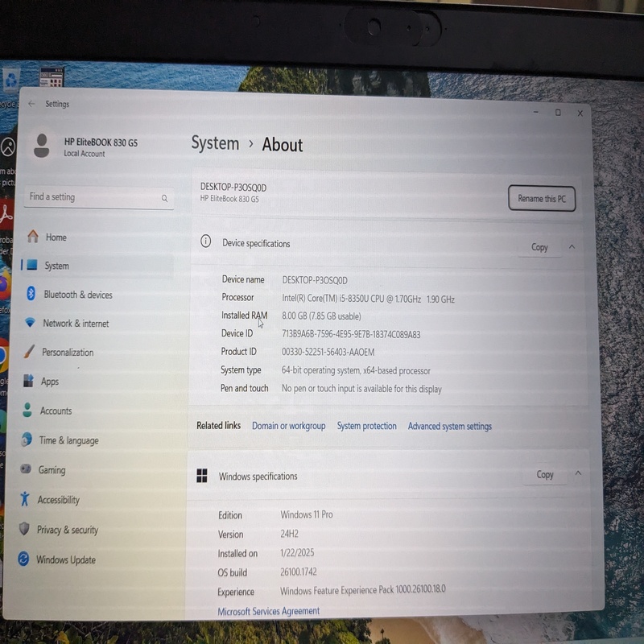The height and width of the screenshot is (644, 644).
Task: Click the HP EliteBOOK 830 G5 account name
Action: [x=101, y=142]
